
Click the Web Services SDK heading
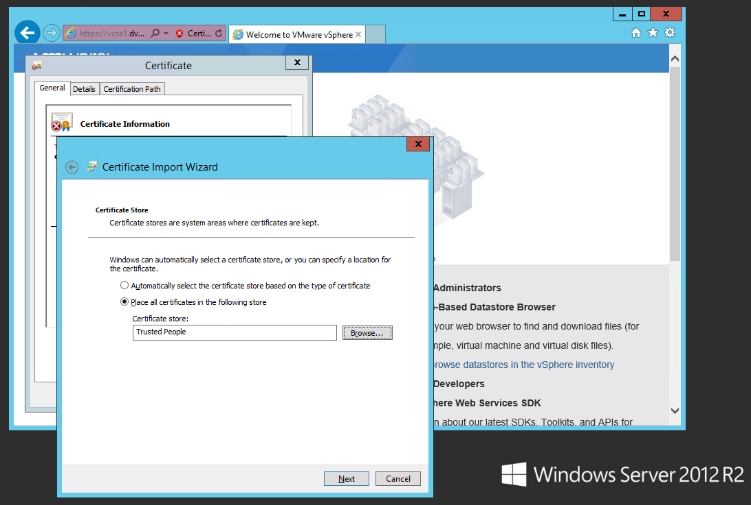486,403
